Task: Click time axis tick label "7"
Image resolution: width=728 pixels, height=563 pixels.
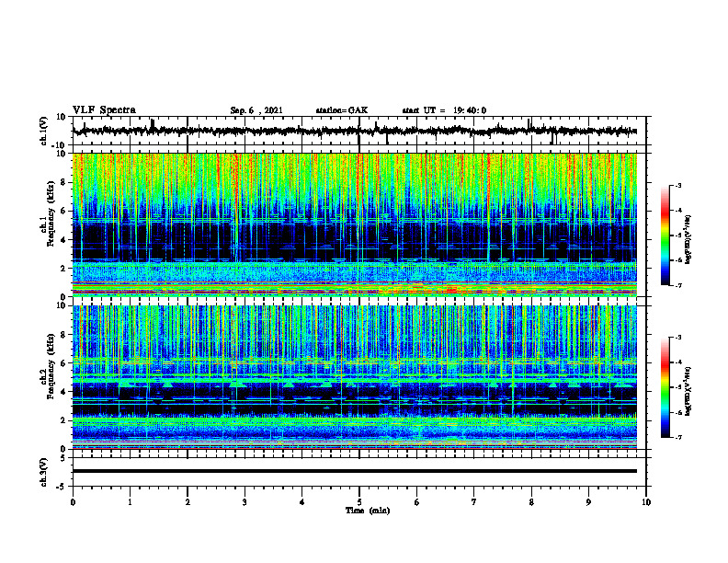Action: pos(474,502)
